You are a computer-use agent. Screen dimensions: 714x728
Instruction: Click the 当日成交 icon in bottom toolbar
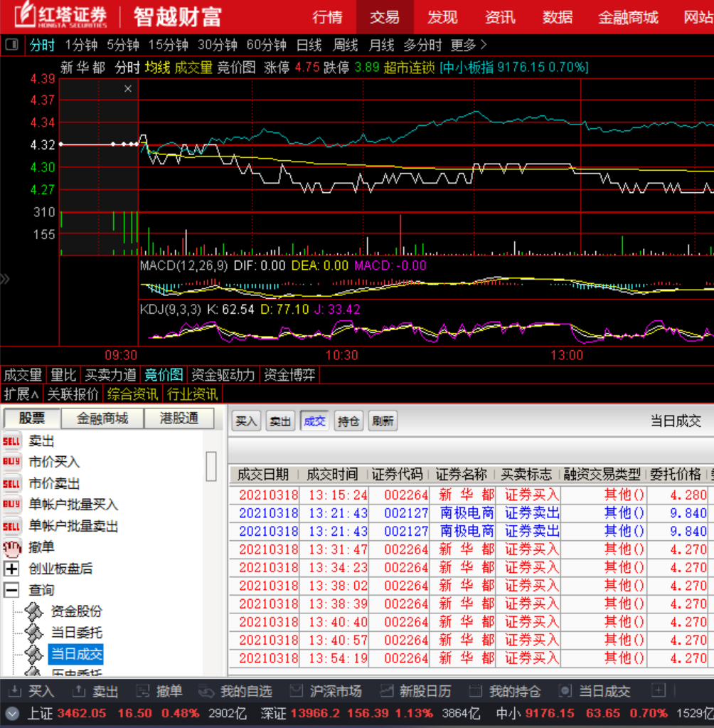(565, 691)
